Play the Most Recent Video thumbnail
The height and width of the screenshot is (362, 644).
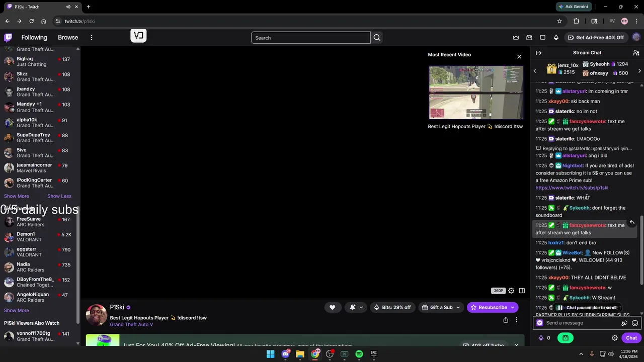tap(476, 93)
